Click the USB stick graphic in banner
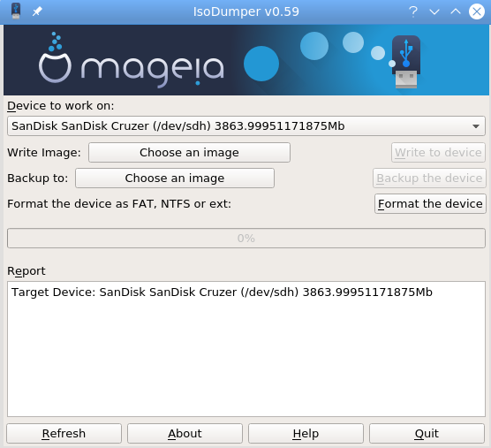Image resolution: width=491 pixels, height=448 pixels. [x=406, y=61]
